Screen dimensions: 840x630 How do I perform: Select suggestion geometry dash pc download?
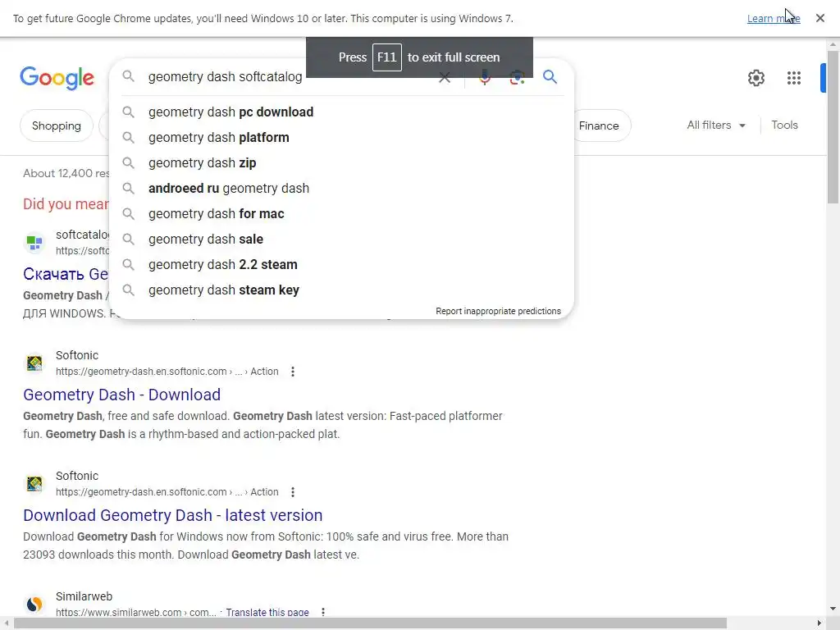tap(342, 112)
